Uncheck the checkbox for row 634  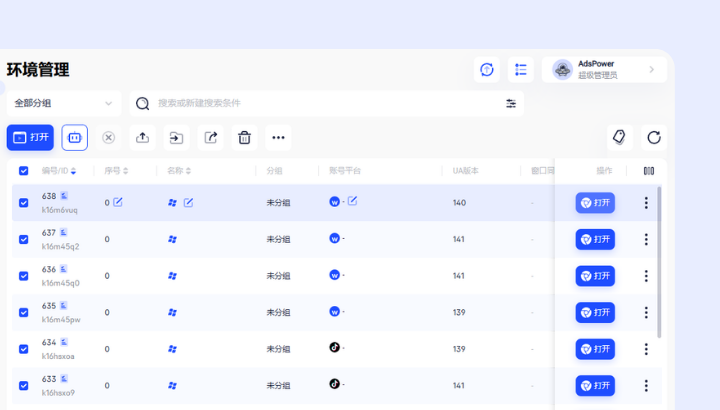(x=23, y=349)
